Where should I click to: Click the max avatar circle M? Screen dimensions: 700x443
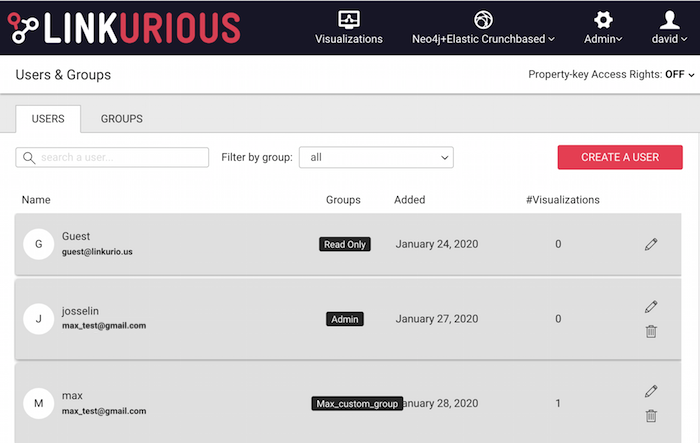[39, 403]
